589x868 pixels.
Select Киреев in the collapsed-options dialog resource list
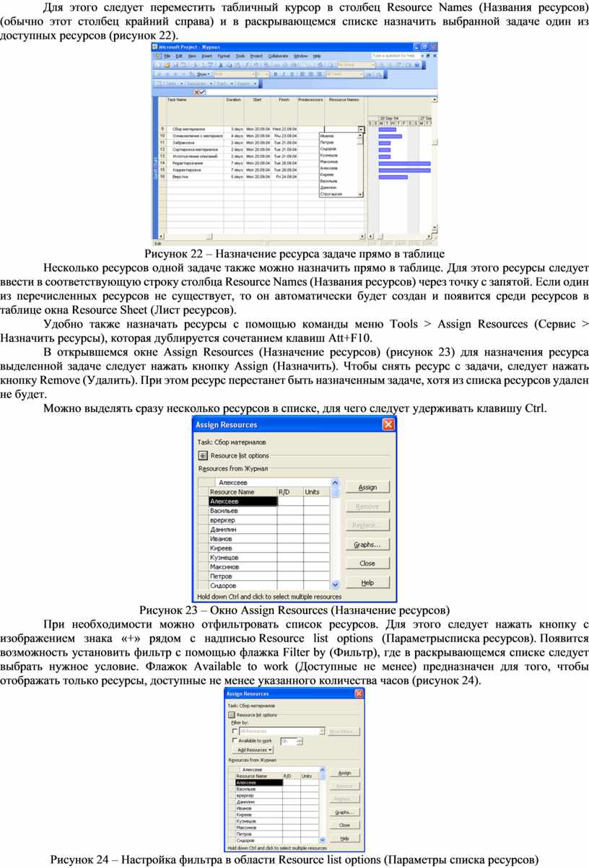click(x=243, y=548)
